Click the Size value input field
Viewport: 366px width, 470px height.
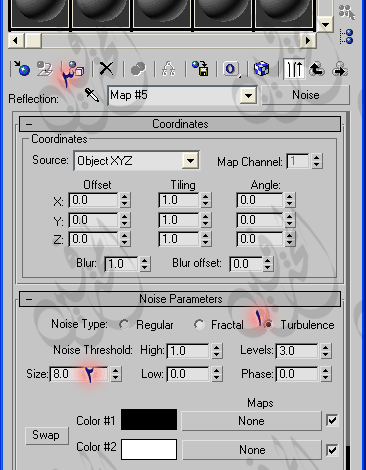pyautogui.click(x=79, y=374)
